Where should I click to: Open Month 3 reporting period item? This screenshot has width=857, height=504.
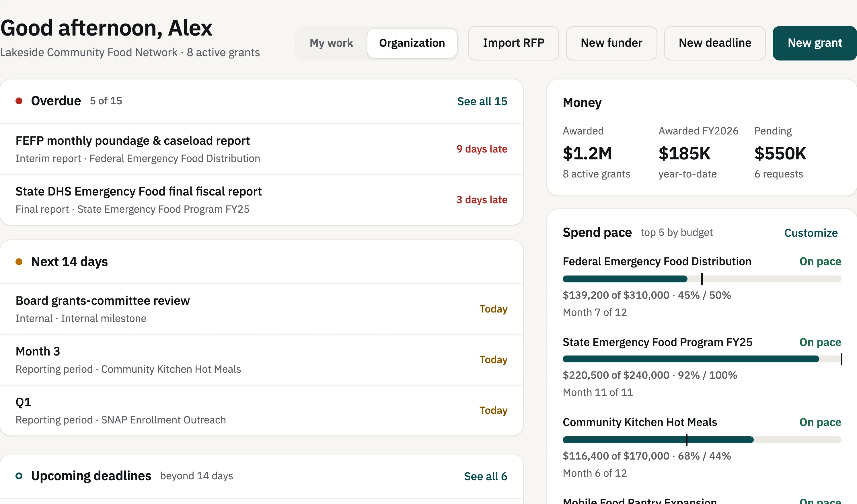pos(261,360)
